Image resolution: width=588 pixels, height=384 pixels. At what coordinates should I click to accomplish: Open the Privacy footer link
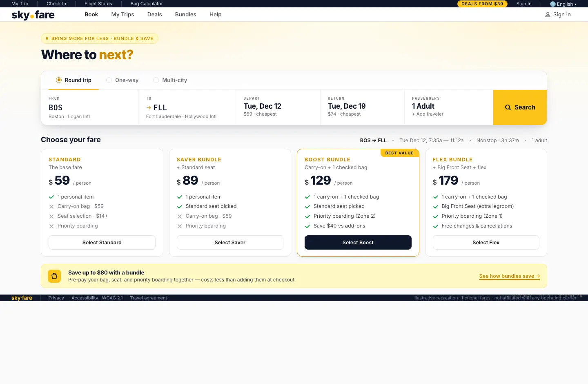56,298
